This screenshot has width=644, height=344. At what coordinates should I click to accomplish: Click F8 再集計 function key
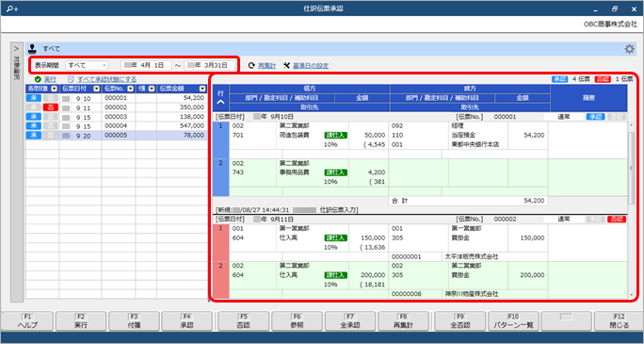pyautogui.click(x=403, y=321)
